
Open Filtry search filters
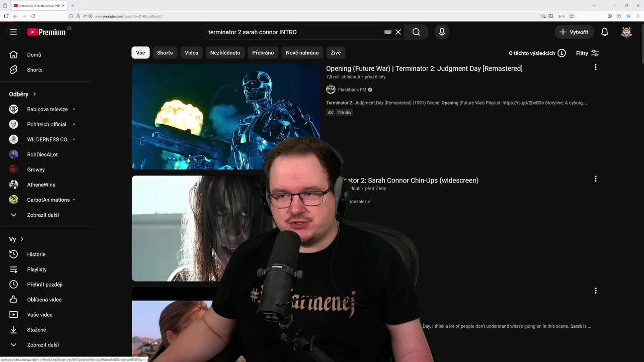click(587, 53)
